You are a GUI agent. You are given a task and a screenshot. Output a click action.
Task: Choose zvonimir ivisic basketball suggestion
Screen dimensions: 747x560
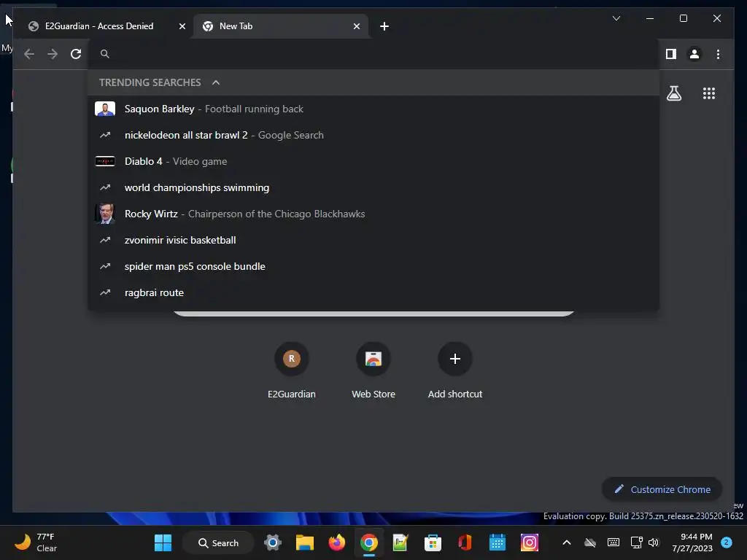click(373, 239)
